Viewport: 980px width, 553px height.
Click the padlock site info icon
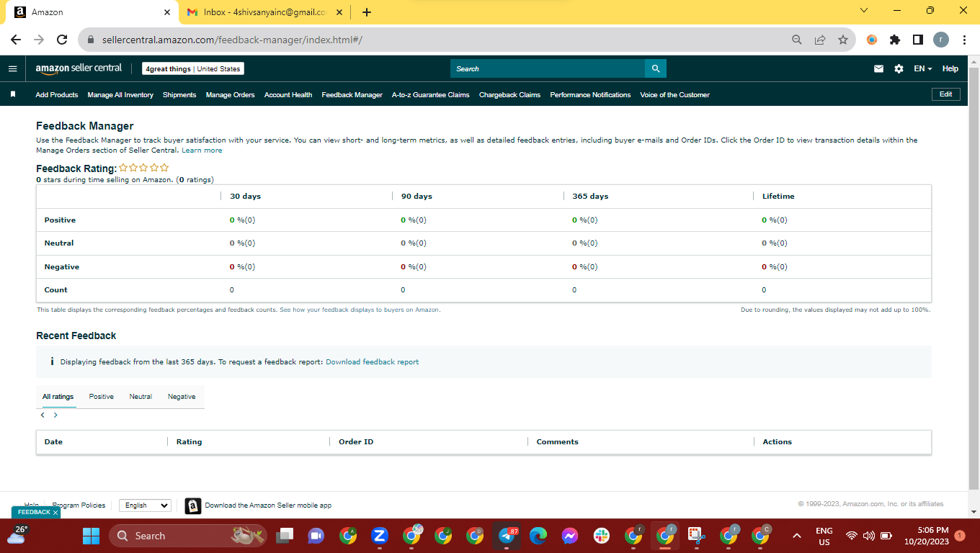click(x=91, y=40)
